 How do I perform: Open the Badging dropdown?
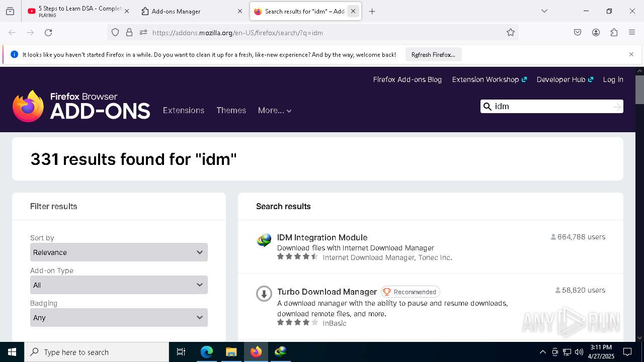(x=119, y=317)
